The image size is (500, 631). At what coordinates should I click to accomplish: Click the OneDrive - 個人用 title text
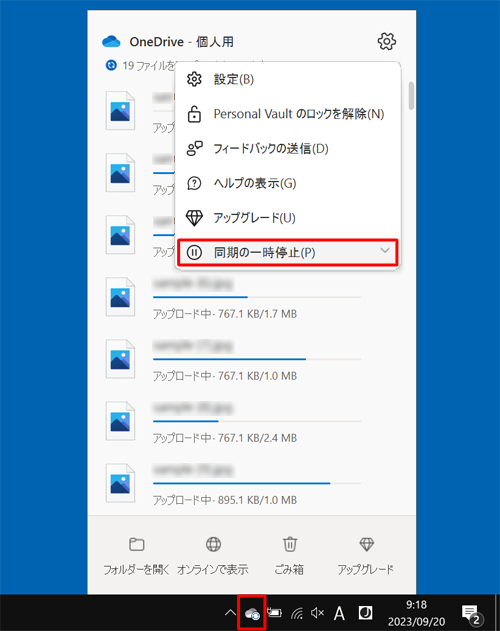tap(181, 41)
